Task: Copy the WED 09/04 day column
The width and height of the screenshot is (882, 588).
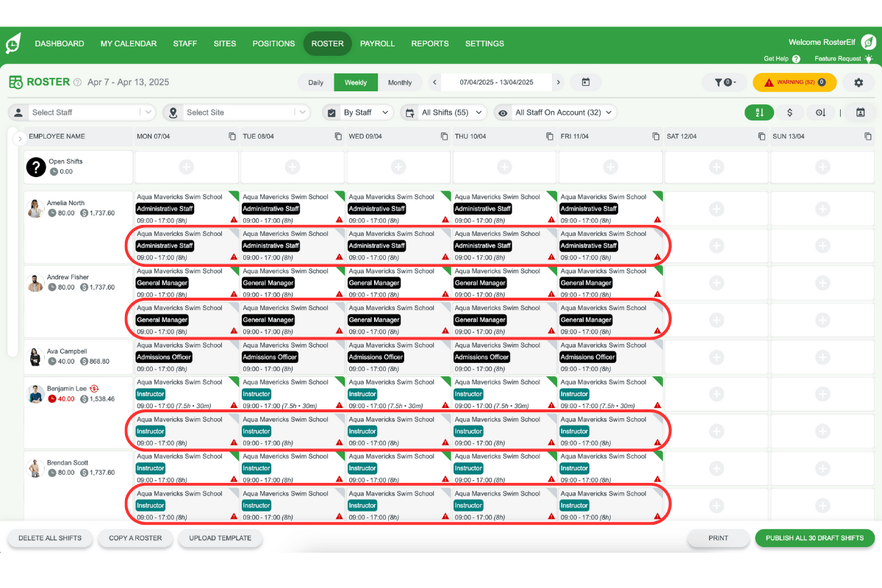Action: coord(444,137)
